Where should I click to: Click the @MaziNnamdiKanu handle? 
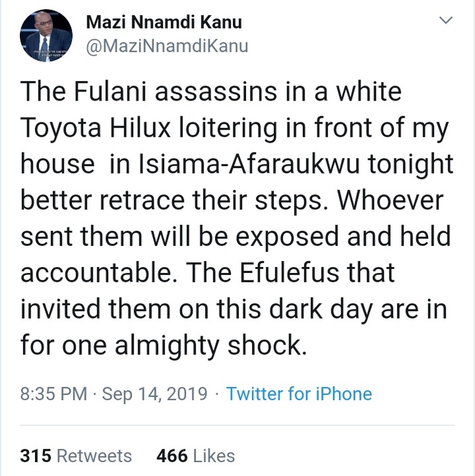(167, 47)
